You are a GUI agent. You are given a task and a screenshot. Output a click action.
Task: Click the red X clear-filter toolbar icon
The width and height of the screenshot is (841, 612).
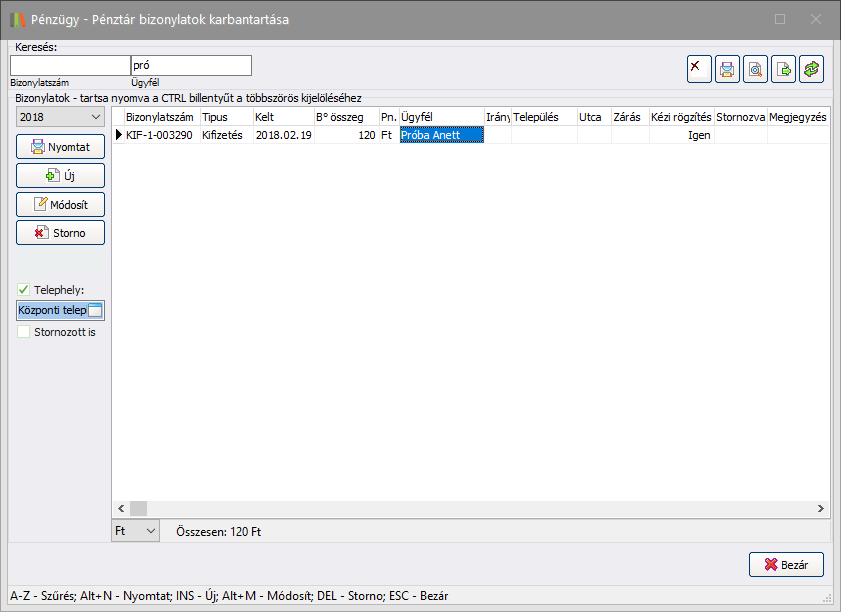699,69
